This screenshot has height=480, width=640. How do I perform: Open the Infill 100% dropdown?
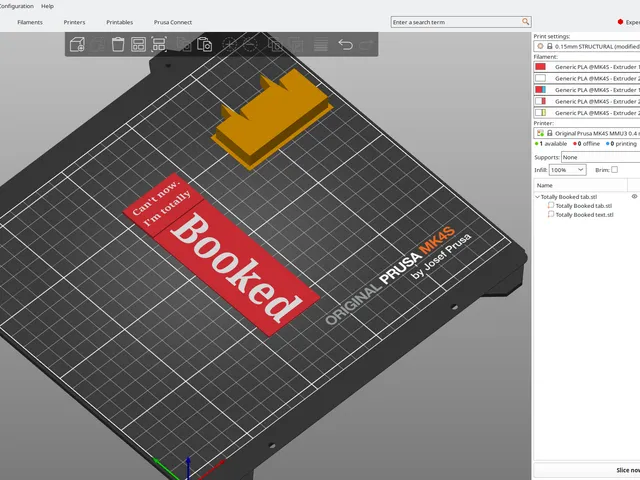(x=568, y=170)
